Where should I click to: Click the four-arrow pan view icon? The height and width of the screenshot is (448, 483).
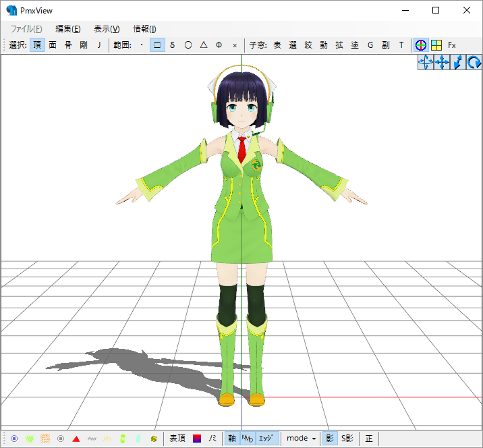[x=442, y=63]
